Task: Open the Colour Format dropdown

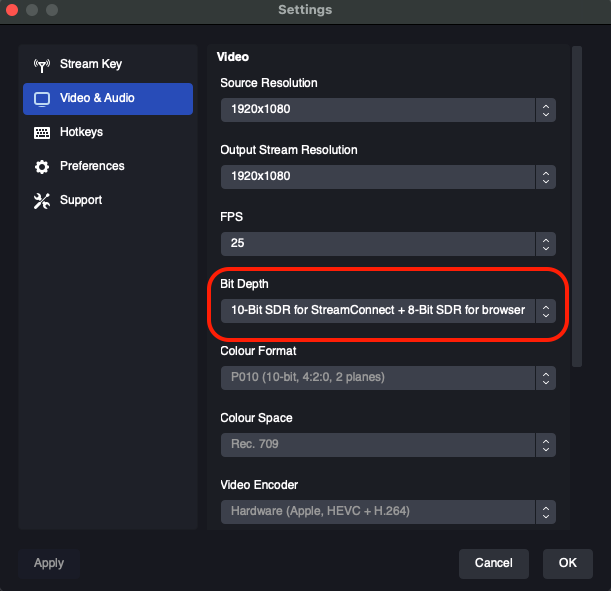Action: pos(388,378)
